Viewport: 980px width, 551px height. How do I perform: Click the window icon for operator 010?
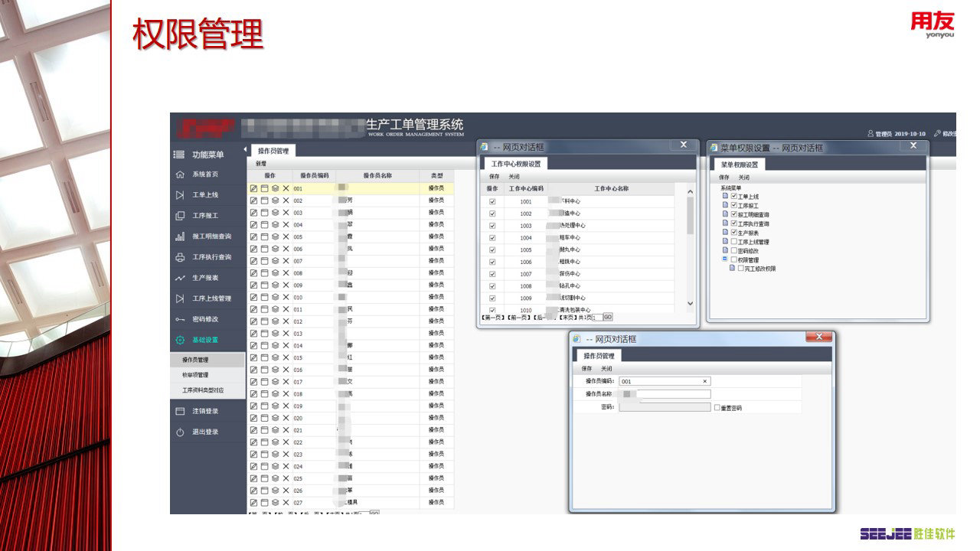(x=264, y=298)
